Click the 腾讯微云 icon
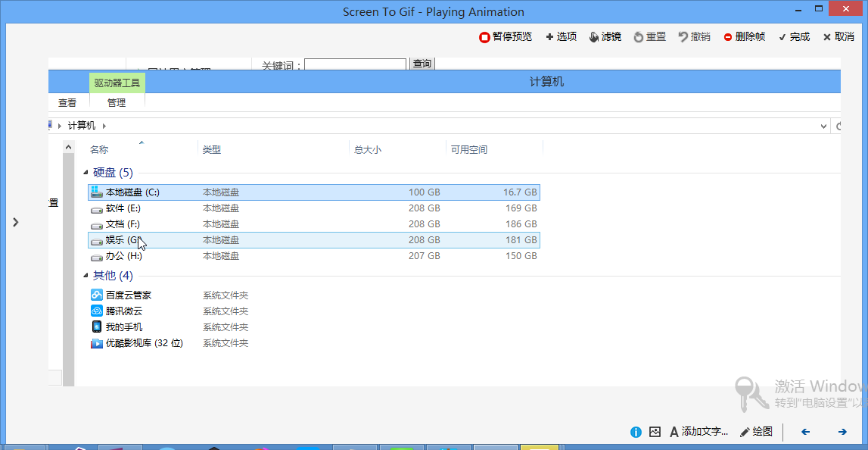Viewport: 868px width, 450px height. click(x=97, y=311)
